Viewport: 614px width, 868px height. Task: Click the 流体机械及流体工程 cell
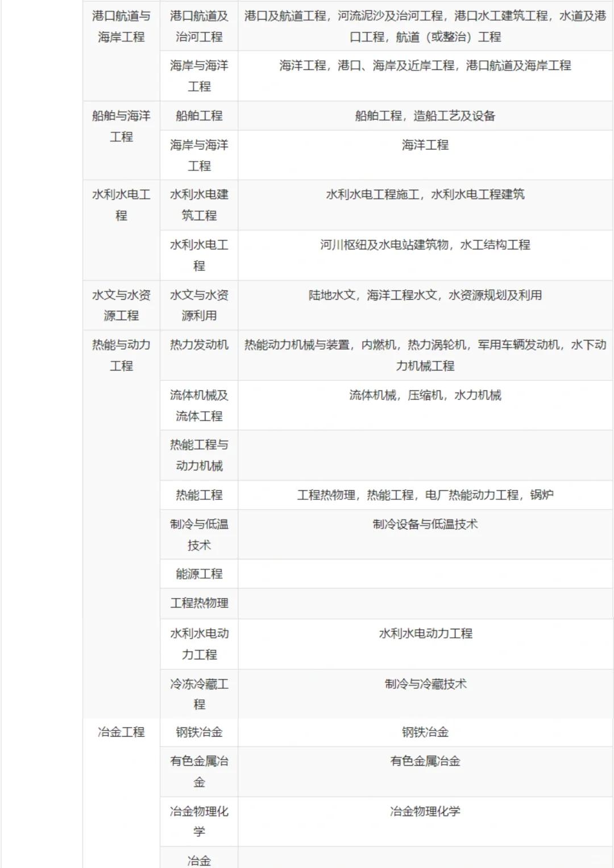tap(198, 404)
